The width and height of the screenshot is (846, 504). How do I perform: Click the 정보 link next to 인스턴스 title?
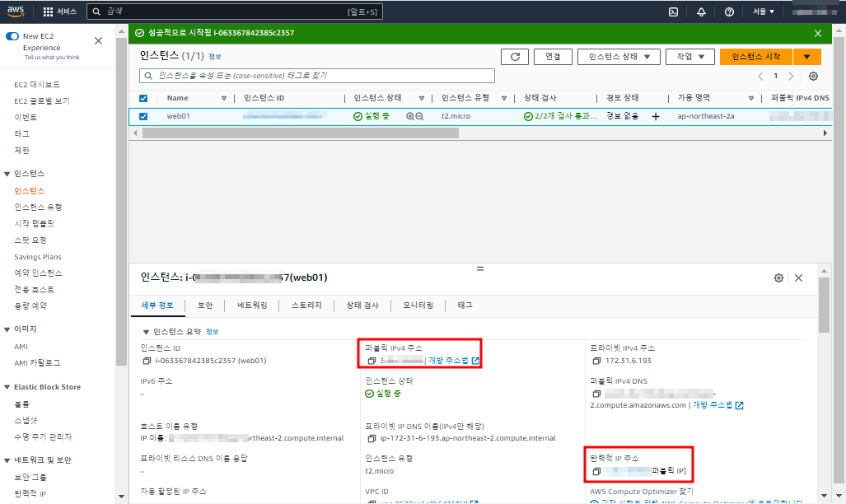(215, 57)
